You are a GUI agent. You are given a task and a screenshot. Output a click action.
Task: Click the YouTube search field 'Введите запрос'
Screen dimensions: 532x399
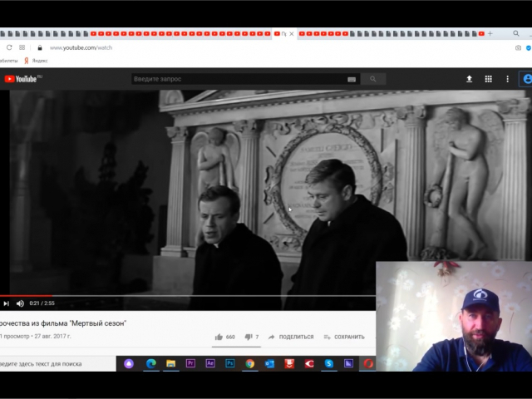(x=239, y=79)
